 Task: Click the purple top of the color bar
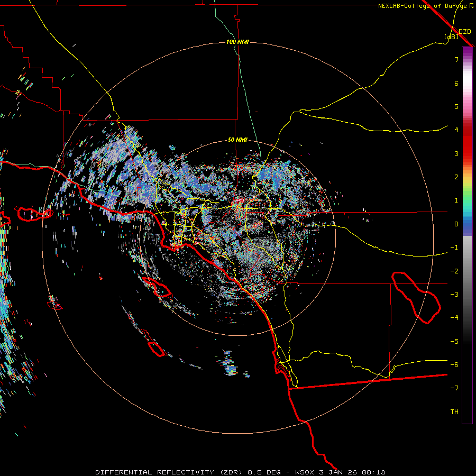(467, 52)
